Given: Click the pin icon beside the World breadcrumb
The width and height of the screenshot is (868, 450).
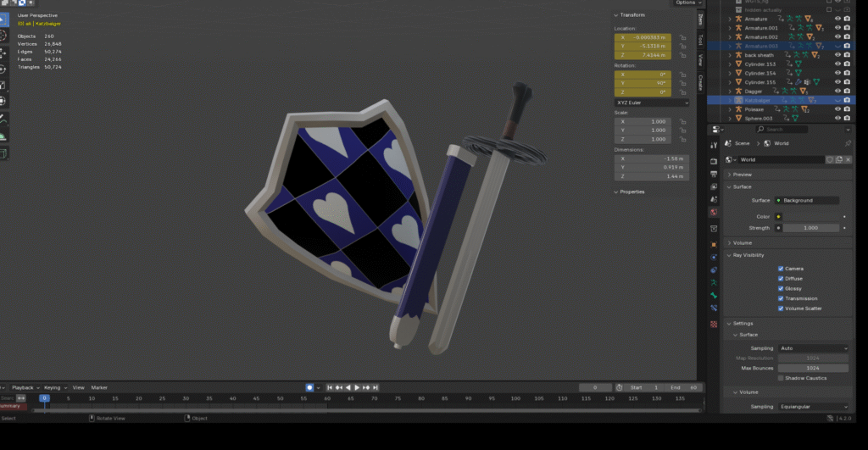Looking at the screenshot, I should click(x=848, y=144).
